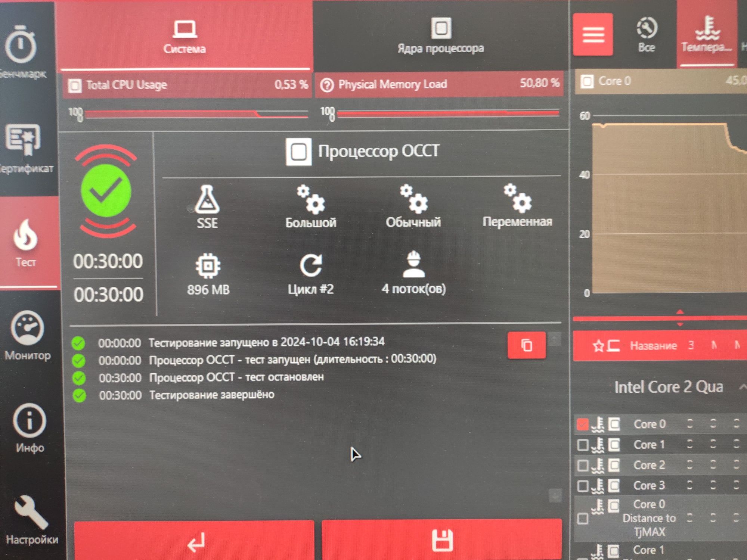Open the Certificate section in sidebar
Image resolution: width=747 pixels, height=560 pixels.
(23, 149)
